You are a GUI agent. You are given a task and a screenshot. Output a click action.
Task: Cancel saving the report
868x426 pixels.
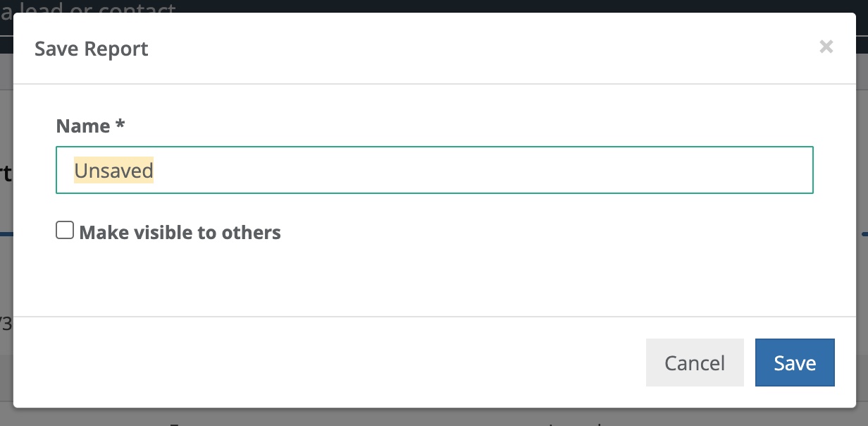[694, 363]
